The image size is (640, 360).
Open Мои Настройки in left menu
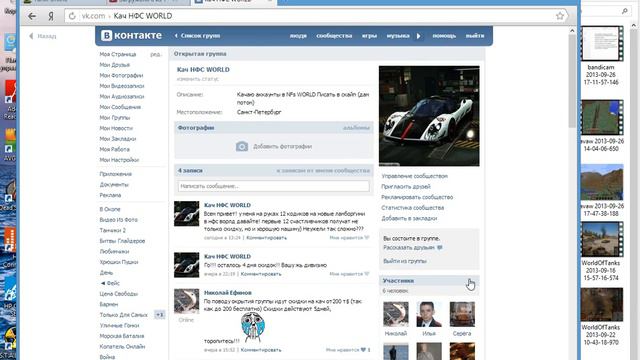tap(119, 160)
